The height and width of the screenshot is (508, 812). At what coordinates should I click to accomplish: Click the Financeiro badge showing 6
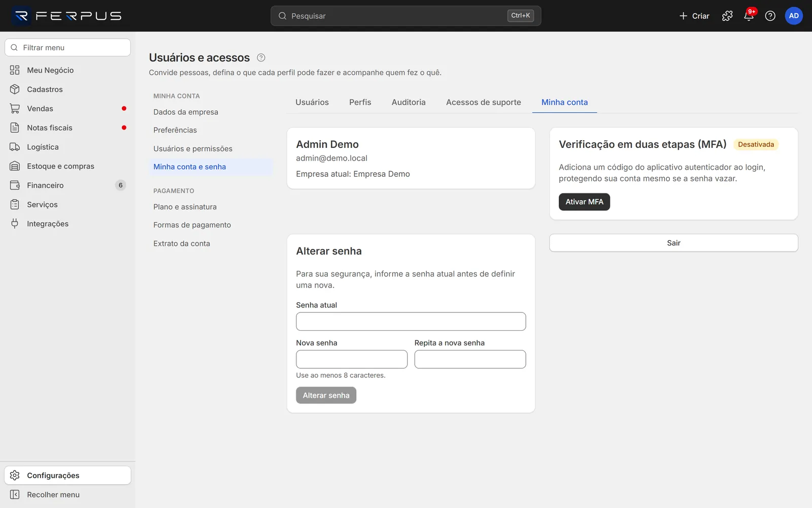tap(120, 185)
